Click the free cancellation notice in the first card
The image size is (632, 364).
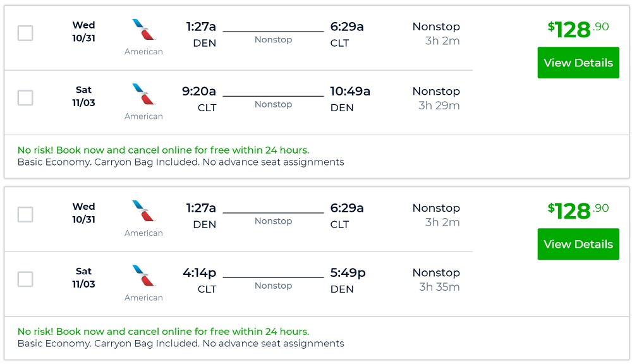pos(163,150)
